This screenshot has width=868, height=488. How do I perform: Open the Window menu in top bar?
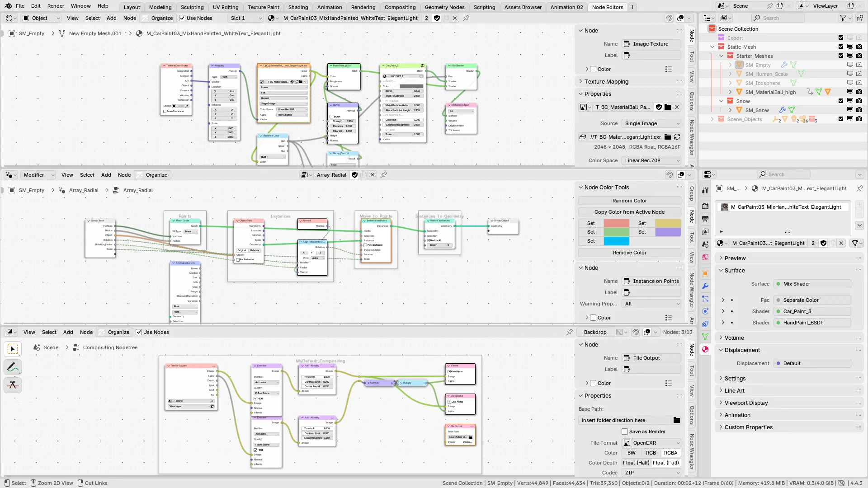(x=81, y=6)
